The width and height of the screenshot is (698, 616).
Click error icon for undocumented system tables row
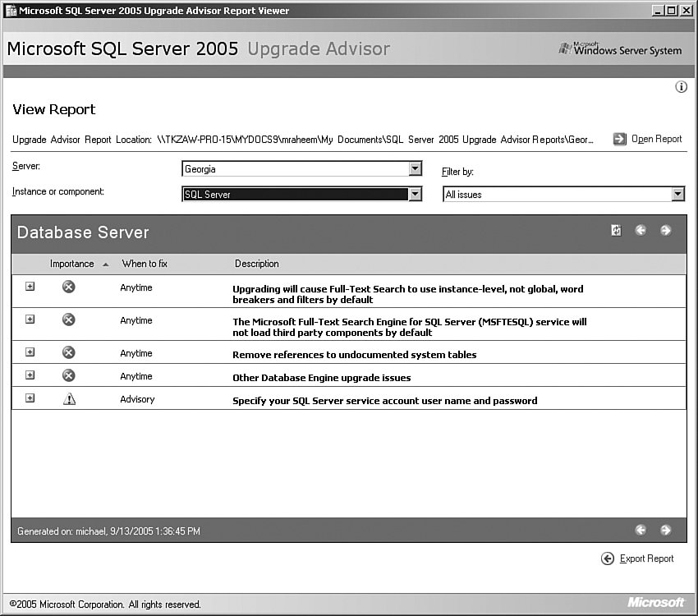click(x=69, y=352)
